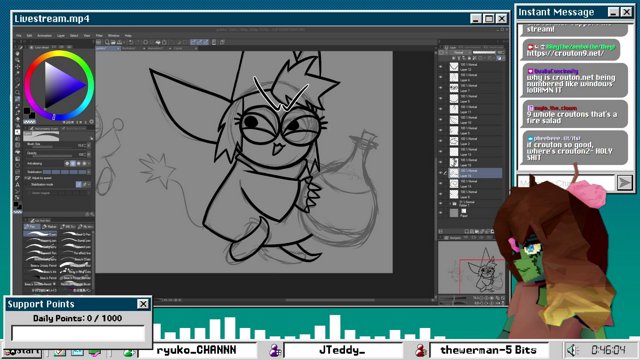Screen dimensions: 640x360
Task: Toggle the third highlighted snap button in command bar
Action: pos(205,42)
